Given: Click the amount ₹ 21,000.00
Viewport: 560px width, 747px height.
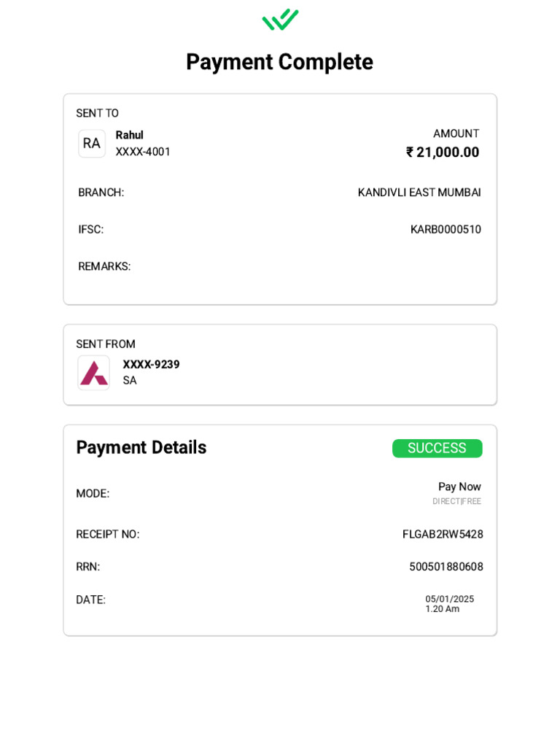Looking at the screenshot, I should coord(443,152).
